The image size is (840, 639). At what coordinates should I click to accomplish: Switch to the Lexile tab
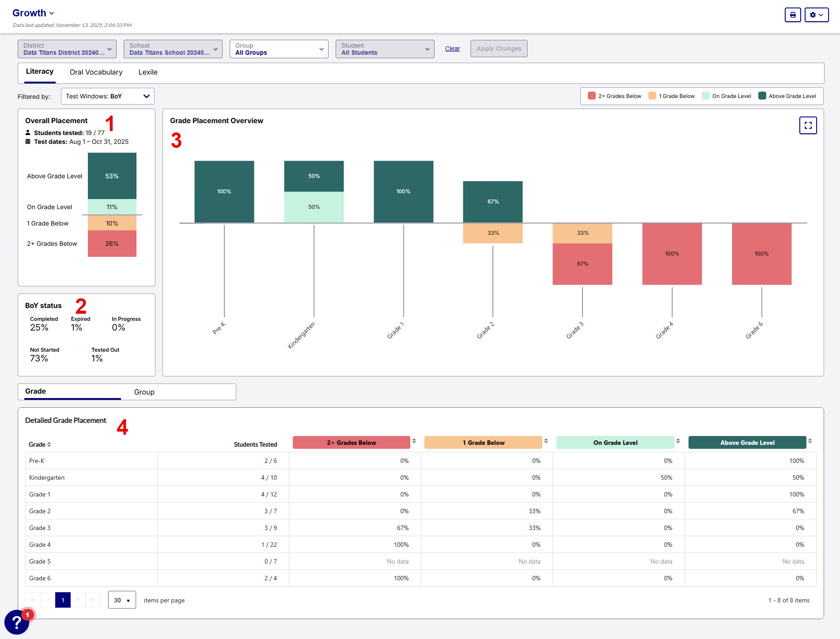pos(148,72)
